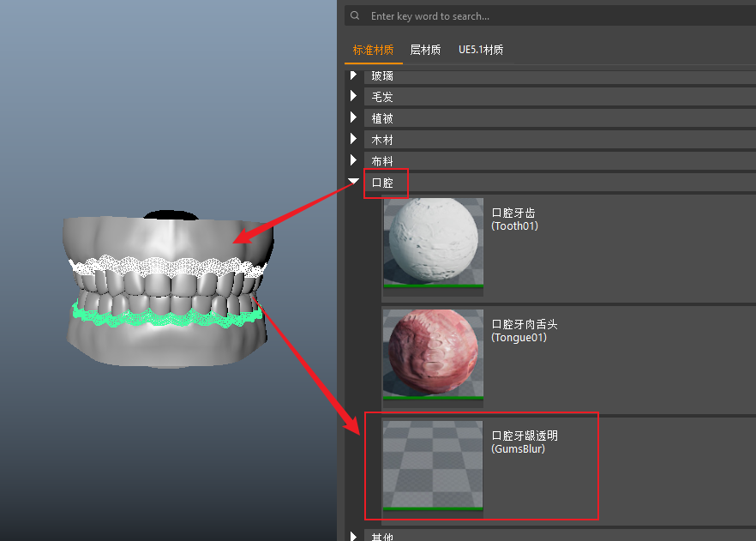The height and width of the screenshot is (541, 756).
Task: Expand the 木材 category arrow
Action: 353,139
